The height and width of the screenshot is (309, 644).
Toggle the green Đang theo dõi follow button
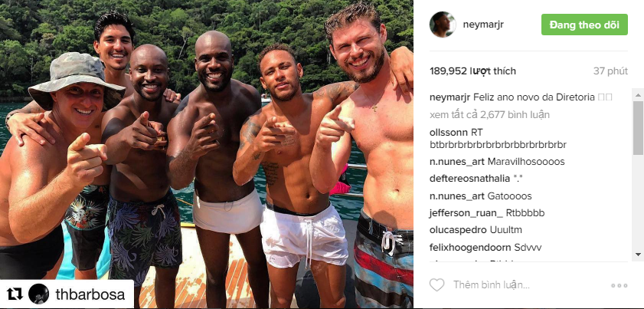(x=584, y=25)
